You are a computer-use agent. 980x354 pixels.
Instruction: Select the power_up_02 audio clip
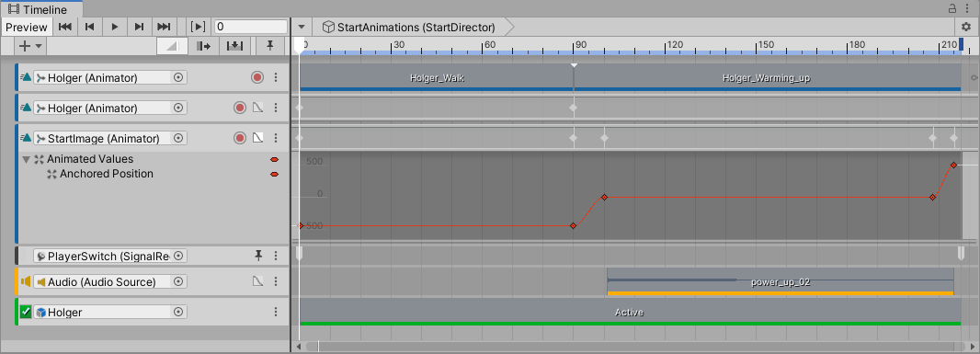click(781, 282)
